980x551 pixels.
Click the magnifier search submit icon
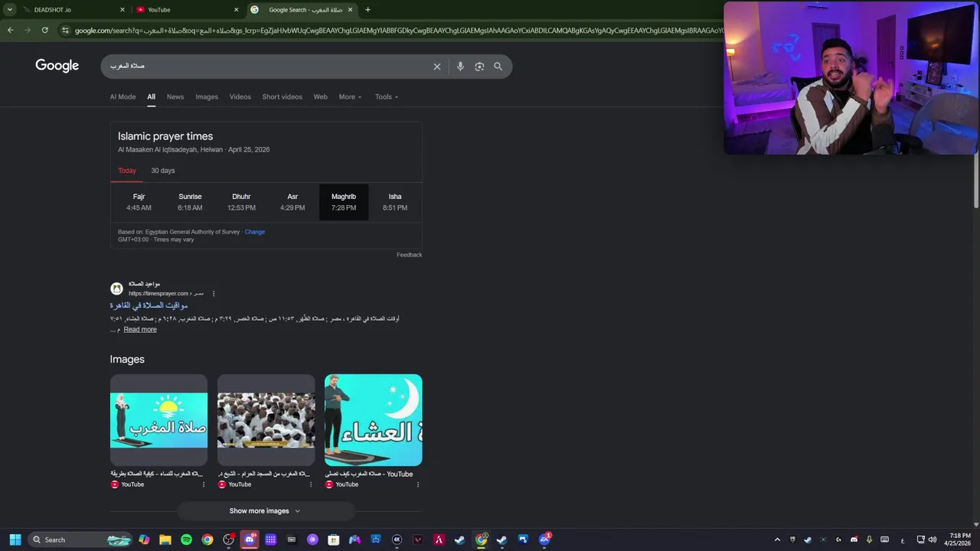pos(498,67)
